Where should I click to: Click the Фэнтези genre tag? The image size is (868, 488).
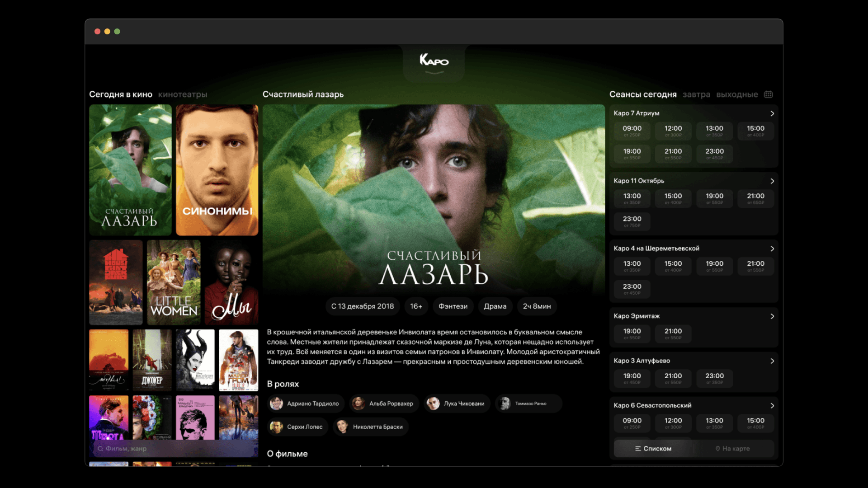tap(453, 306)
